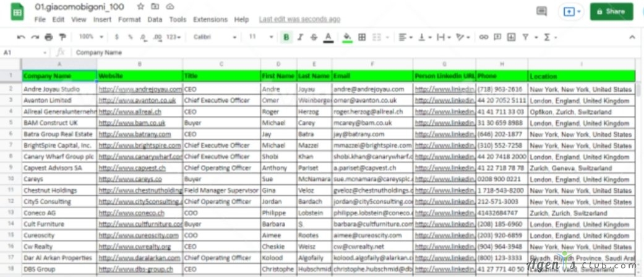The image size is (644, 277).
Task: Open text wrapping options
Action: click(x=444, y=37)
